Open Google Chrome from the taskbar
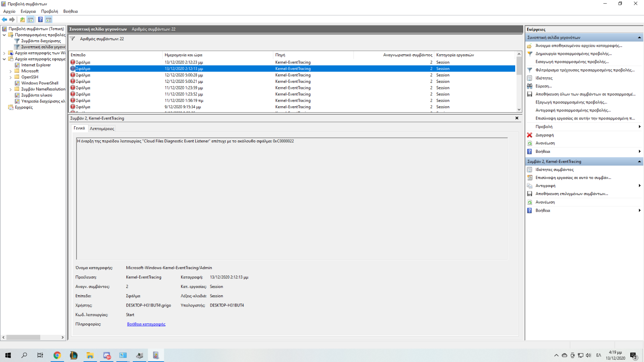The height and width of the screenshot is (362, 644). click(57, 355)
